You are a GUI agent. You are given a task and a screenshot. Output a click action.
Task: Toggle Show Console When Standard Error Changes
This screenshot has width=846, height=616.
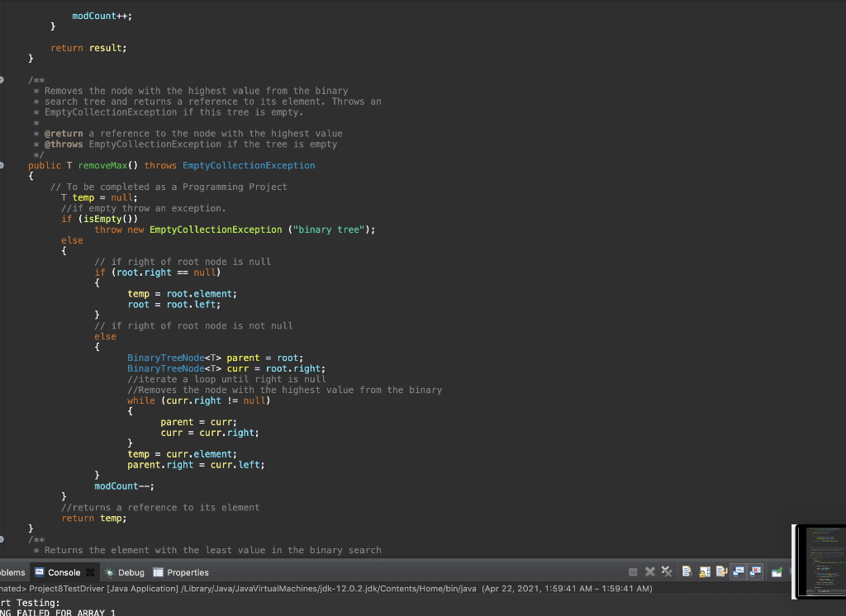[755, 571]
